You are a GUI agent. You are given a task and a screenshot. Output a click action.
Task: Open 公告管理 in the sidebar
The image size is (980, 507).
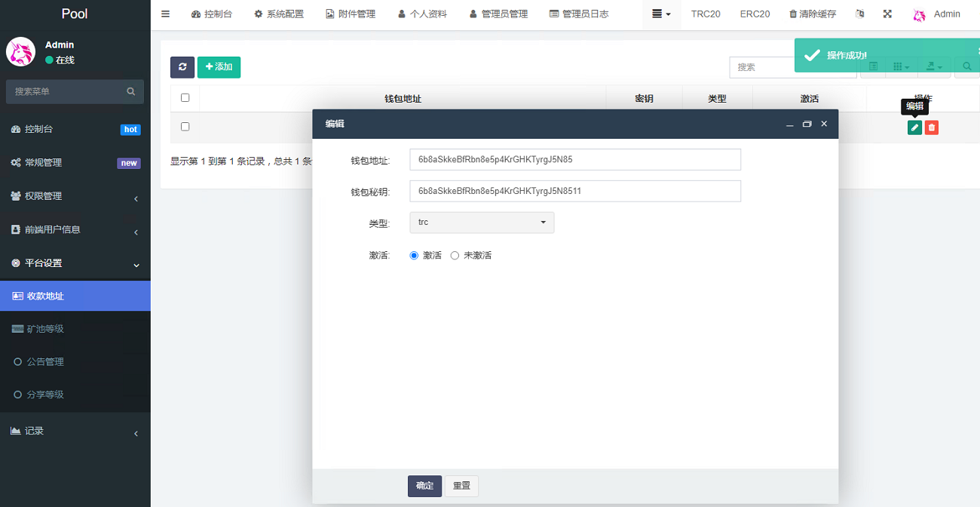tap(45, 361)
